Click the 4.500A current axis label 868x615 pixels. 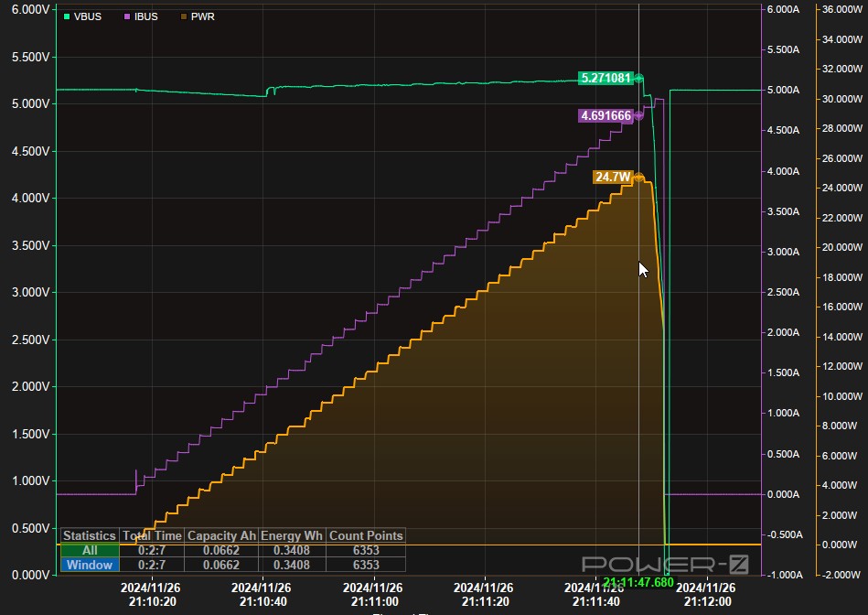pos(783,130)
